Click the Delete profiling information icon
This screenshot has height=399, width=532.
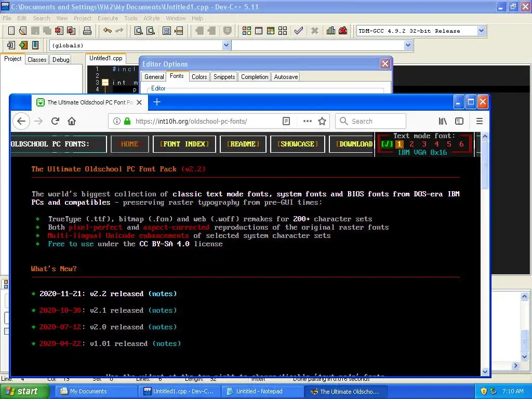pos(343,31)
